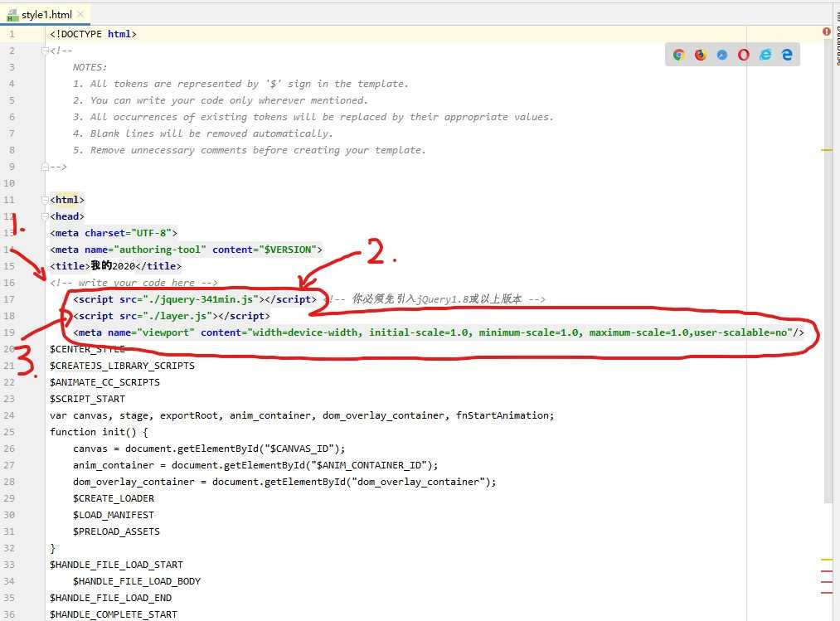Jump to the lowest red error stripe mark
This screenshot has width=840, height=621.
point(827,593)
